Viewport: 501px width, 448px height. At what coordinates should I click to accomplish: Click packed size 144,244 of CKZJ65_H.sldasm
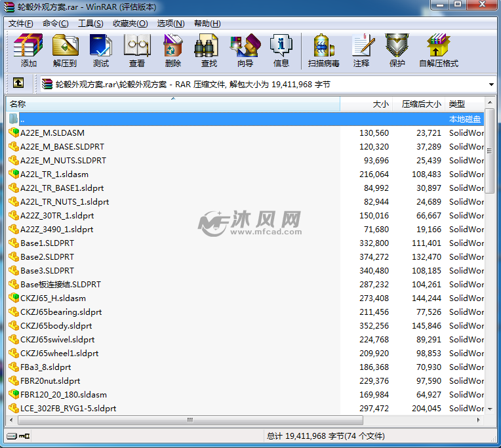tap(426, 298)
